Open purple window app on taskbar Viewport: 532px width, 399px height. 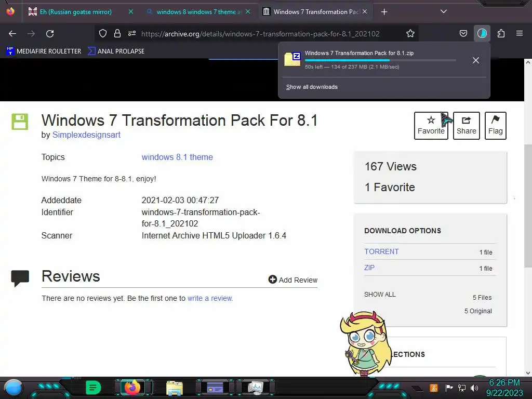(x=215, y=387)
